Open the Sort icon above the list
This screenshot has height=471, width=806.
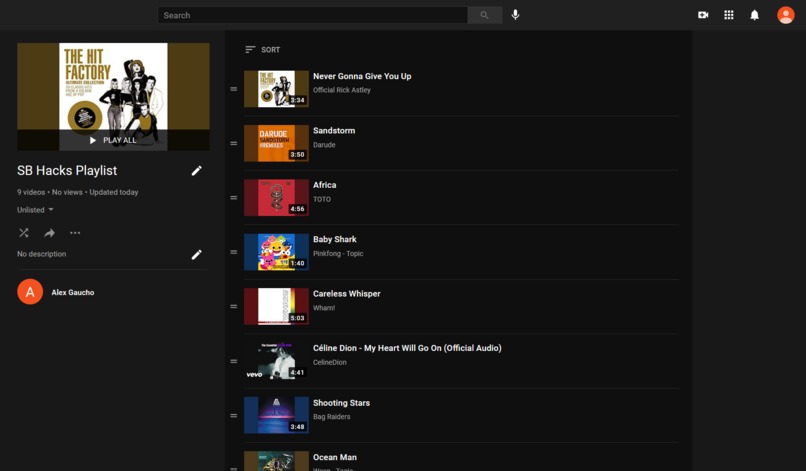[x=250, y=49]
